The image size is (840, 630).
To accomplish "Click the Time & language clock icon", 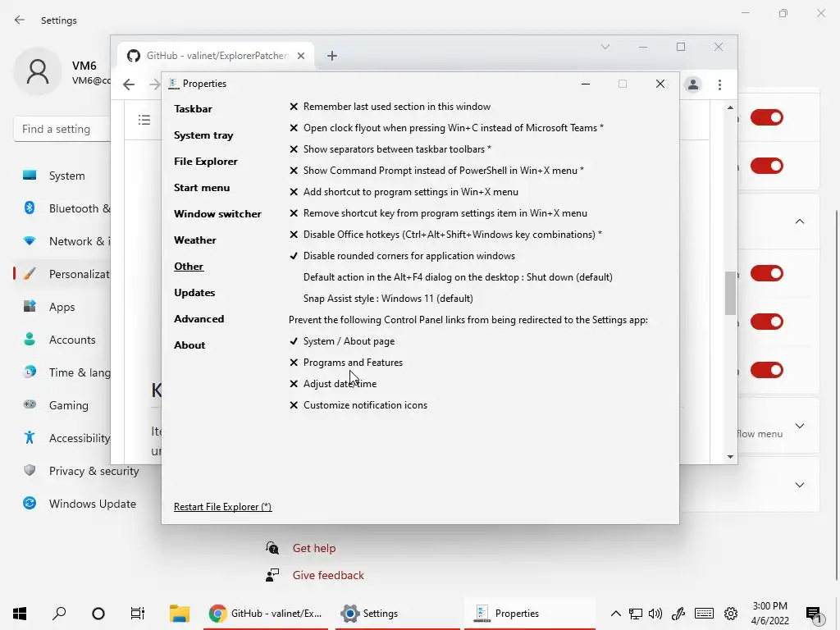I will pyautogui.click(x=30, y=372).
